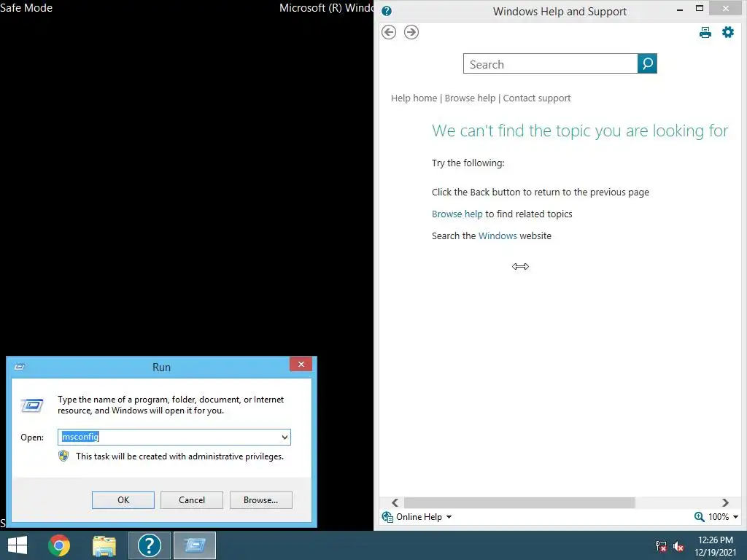This screenshot has height=560, width=747.
Task: Open the Windows Start button
Action: pos(18,545)
